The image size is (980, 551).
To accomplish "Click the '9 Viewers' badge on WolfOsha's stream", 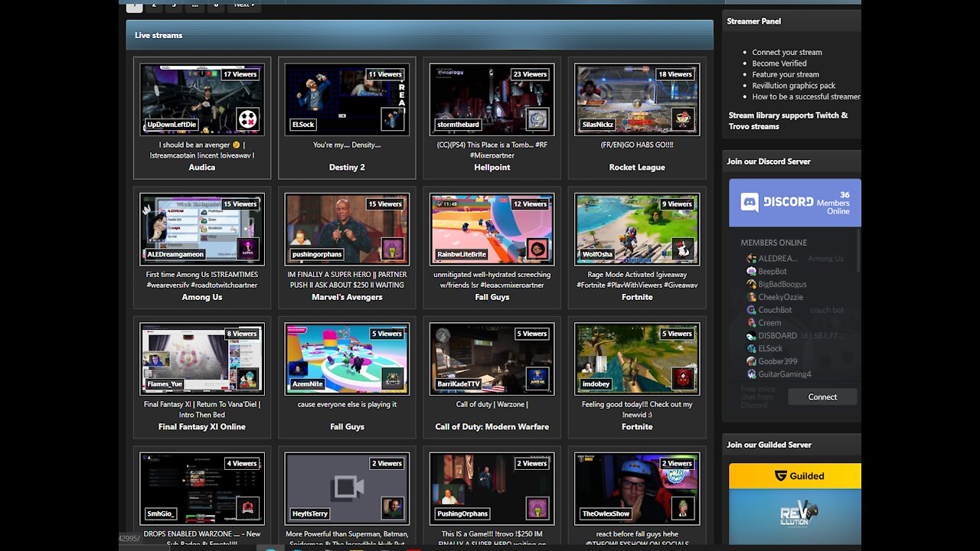I will click(x=677, y=204).
